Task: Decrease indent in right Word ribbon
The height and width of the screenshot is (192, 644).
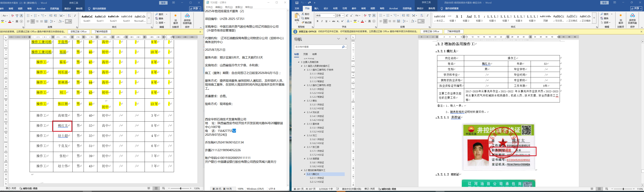Action: click(403, 15)
